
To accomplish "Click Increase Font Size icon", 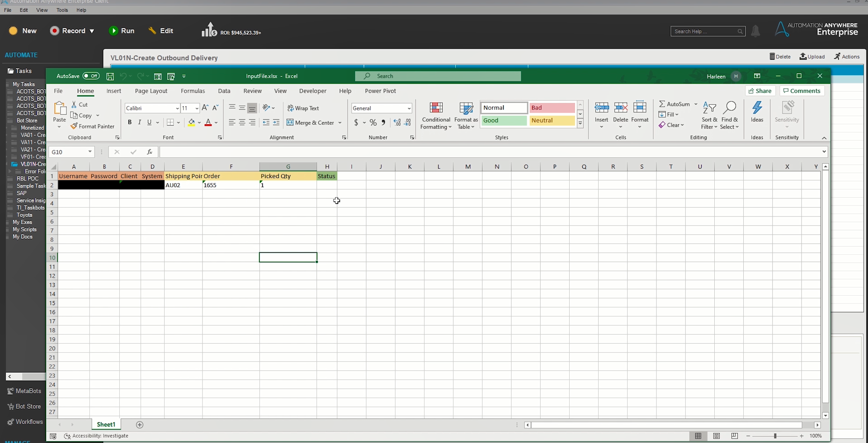I will [x=205, y=108].
